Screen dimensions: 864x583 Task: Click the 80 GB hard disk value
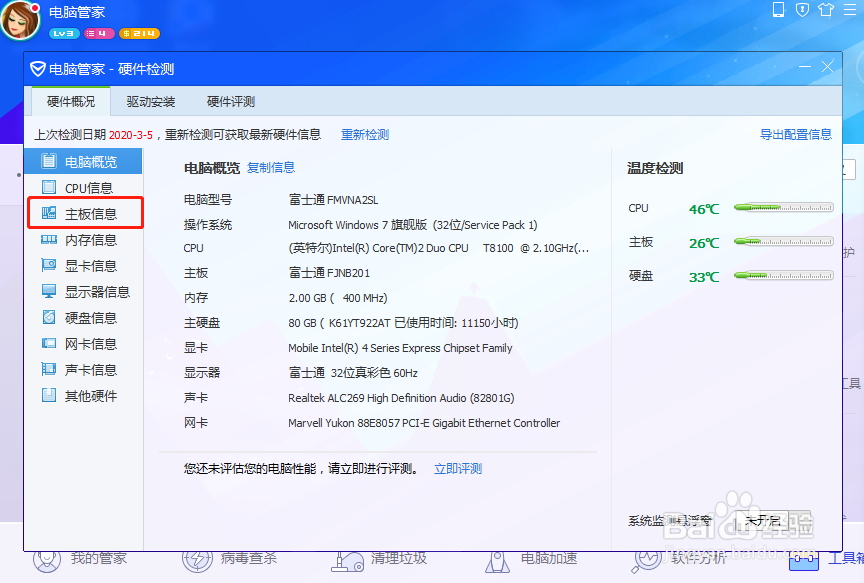coord(403,323)
